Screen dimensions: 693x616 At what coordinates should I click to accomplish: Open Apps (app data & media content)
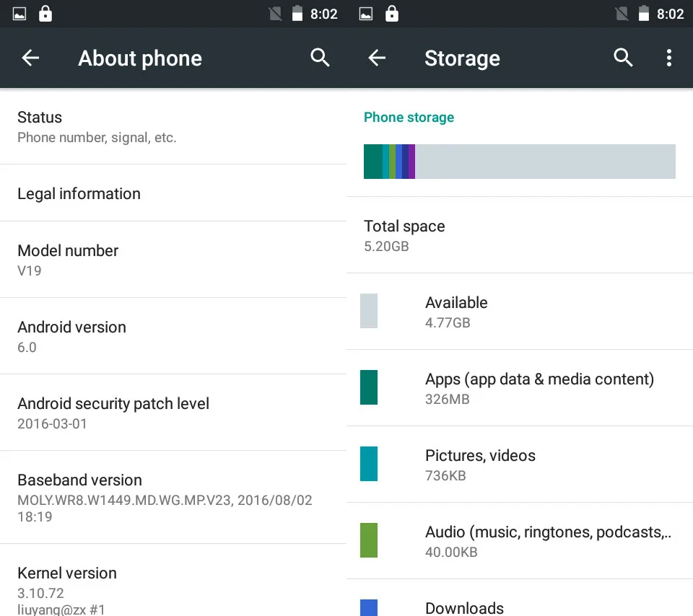tap(520, 387)
